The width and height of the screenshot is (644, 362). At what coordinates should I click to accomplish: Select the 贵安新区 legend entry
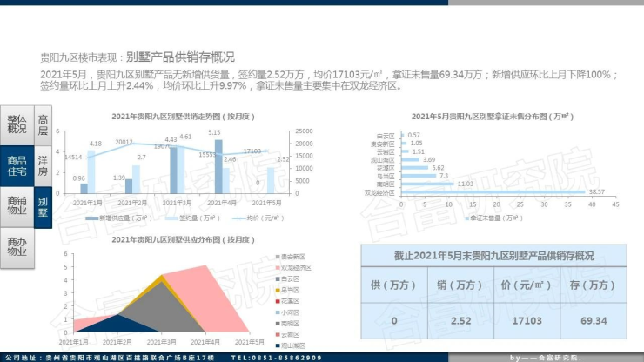tap(290, 257)
